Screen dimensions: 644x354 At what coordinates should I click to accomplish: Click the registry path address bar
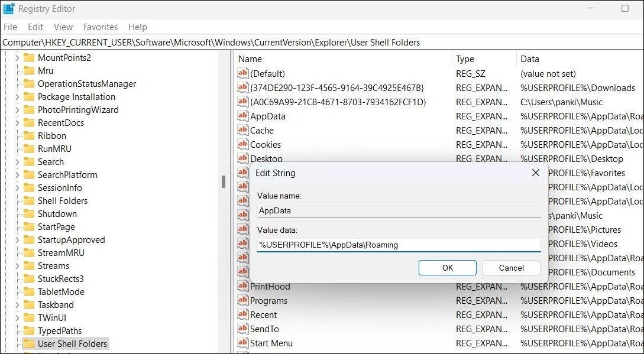[322, 43]
